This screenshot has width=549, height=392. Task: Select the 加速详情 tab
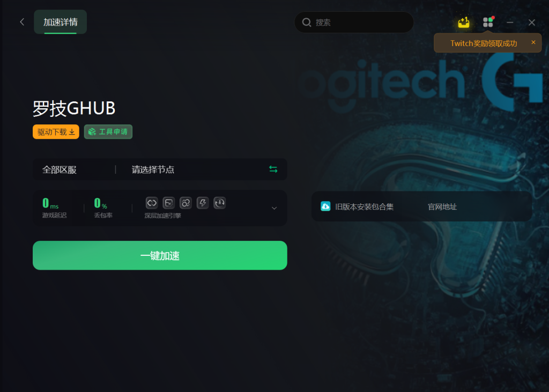(60, 22)
